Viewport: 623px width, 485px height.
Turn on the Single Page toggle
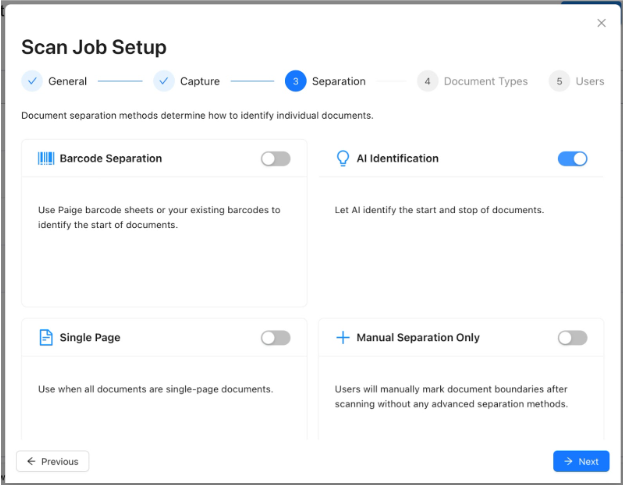(x=275, y=338)
